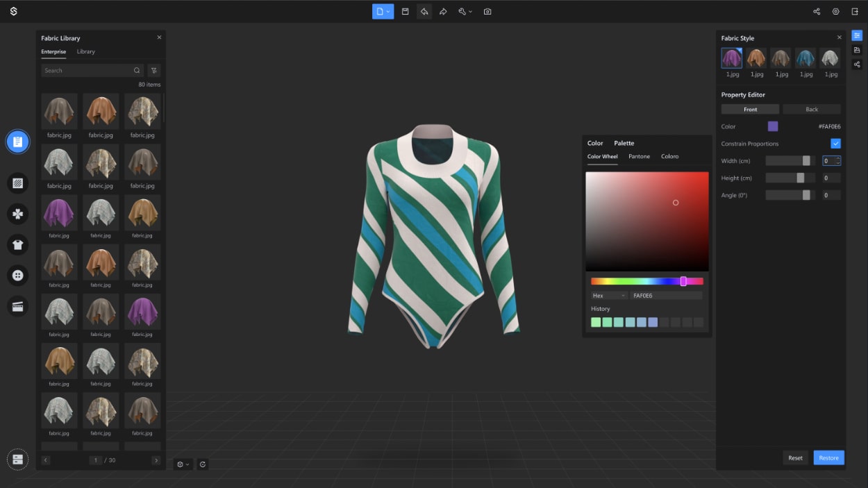The height and width of the screenshot is (488, 868).
Task: Open the garment t-shirt tool in left sidebar
Action: tap(17, 244)
